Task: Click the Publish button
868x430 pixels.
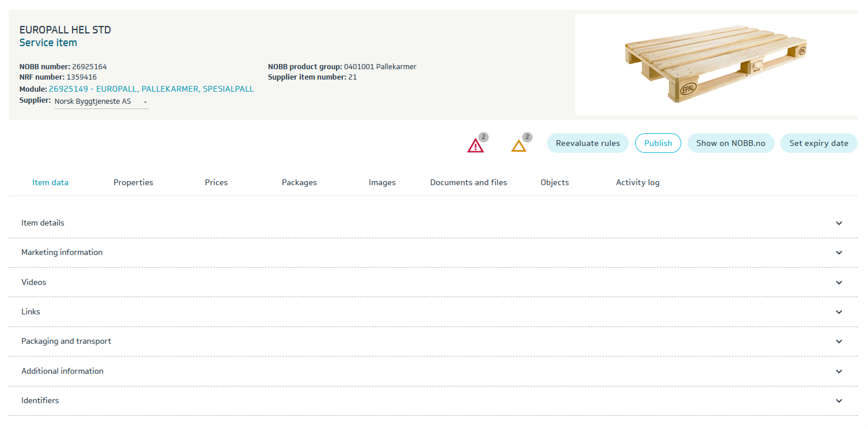Action: 658,143
